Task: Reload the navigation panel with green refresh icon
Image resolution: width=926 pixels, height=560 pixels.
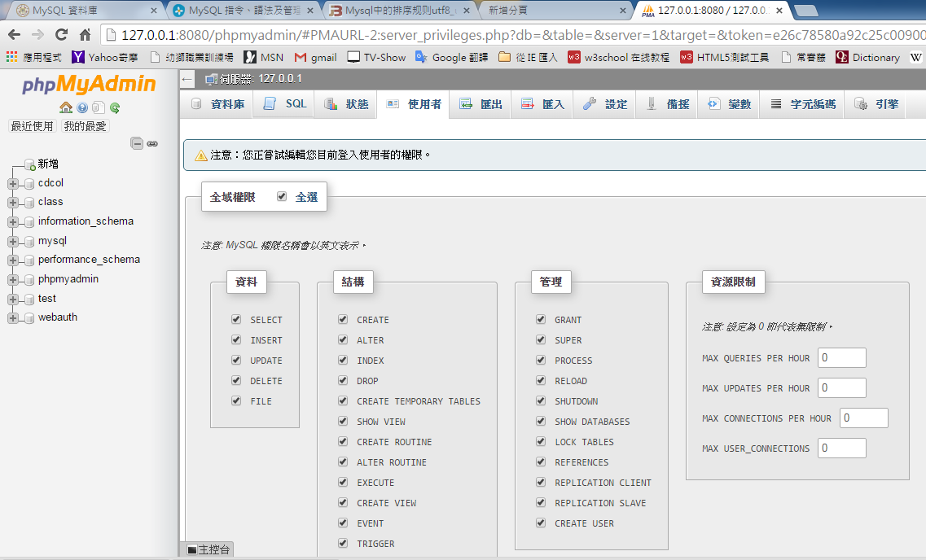Action: (x=115, y=107)
